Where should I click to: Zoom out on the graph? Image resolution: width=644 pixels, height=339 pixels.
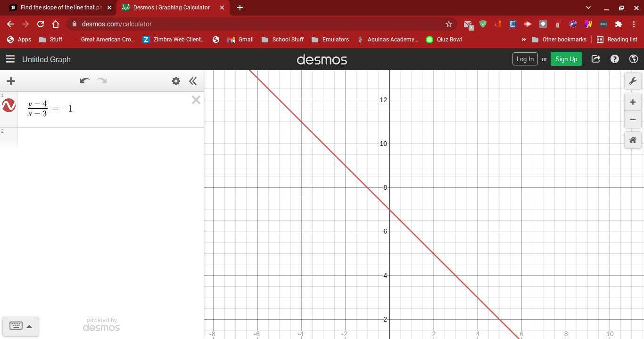pyautogui.click(x=633, y=120)
